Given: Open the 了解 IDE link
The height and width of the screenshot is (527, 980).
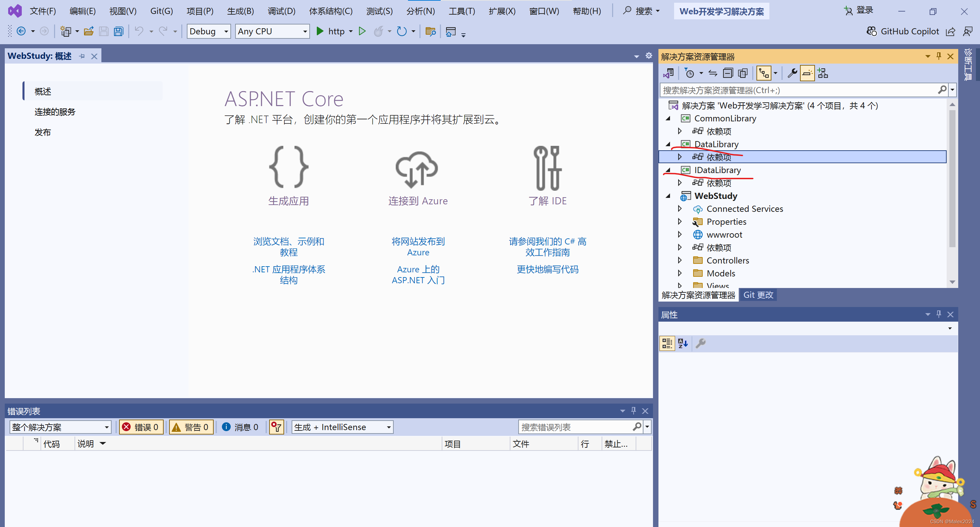Looking at the screenshot, I should click(x=547, y=201).
